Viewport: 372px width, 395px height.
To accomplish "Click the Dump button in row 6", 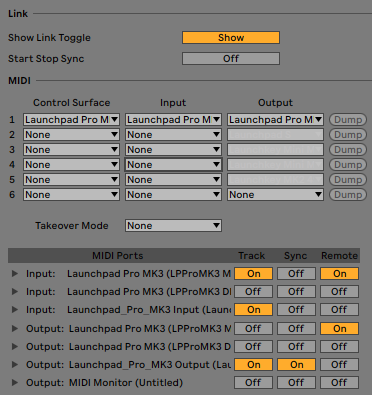I will [348, 195].
